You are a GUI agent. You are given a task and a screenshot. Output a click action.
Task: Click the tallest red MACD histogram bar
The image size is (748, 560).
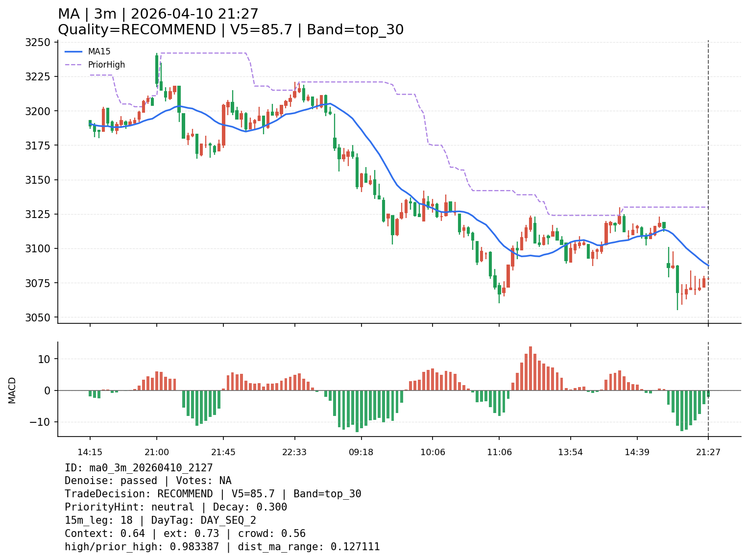(531, 368)
